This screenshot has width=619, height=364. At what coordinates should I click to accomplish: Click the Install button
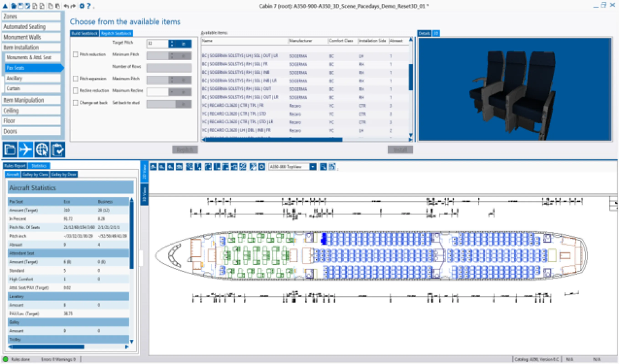tap(400, 150)
